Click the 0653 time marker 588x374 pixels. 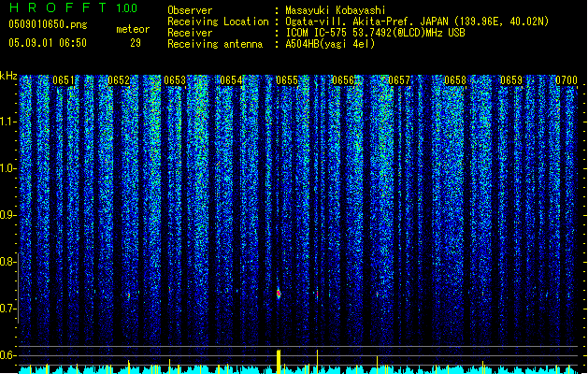coord(175,80)
